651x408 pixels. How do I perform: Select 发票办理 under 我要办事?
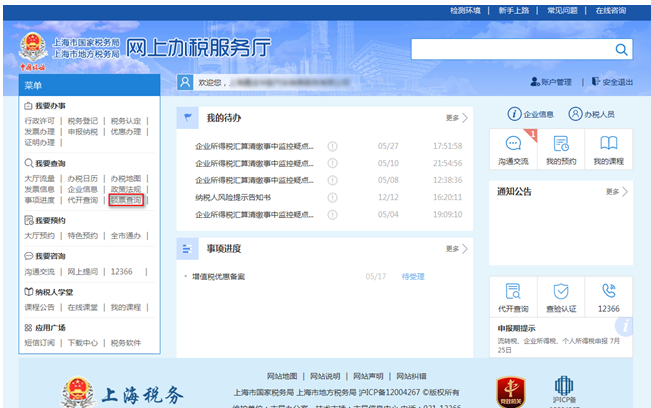pyautogui.click(x=40, y=131)
